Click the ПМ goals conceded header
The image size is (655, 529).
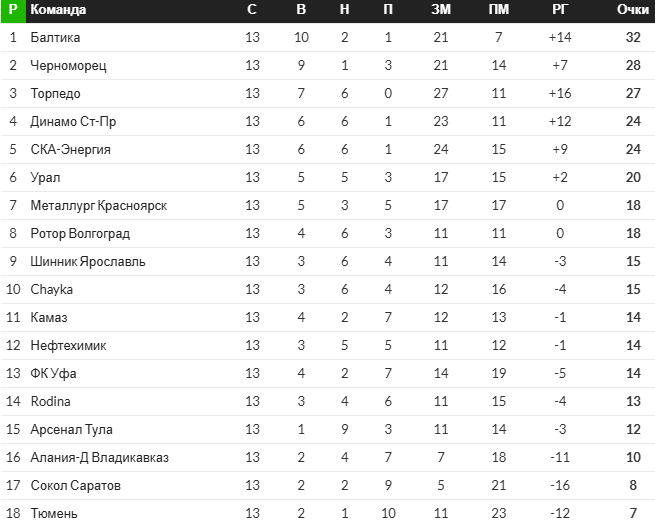tap(498, 10)
